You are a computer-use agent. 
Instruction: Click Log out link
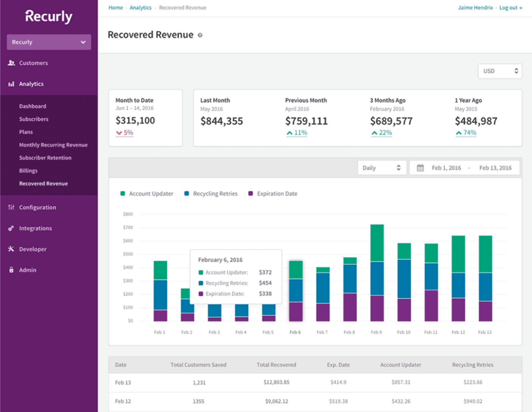pos(510,8)
